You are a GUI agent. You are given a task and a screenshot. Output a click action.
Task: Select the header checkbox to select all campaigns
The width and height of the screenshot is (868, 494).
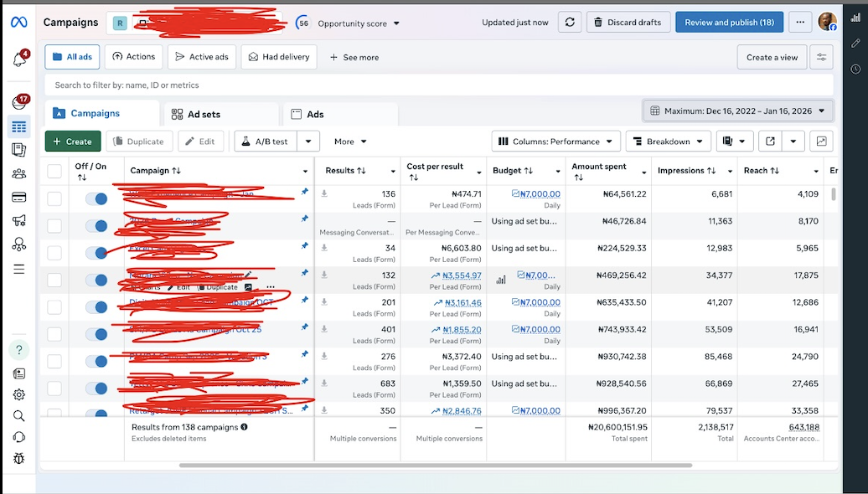click(54, 169)
